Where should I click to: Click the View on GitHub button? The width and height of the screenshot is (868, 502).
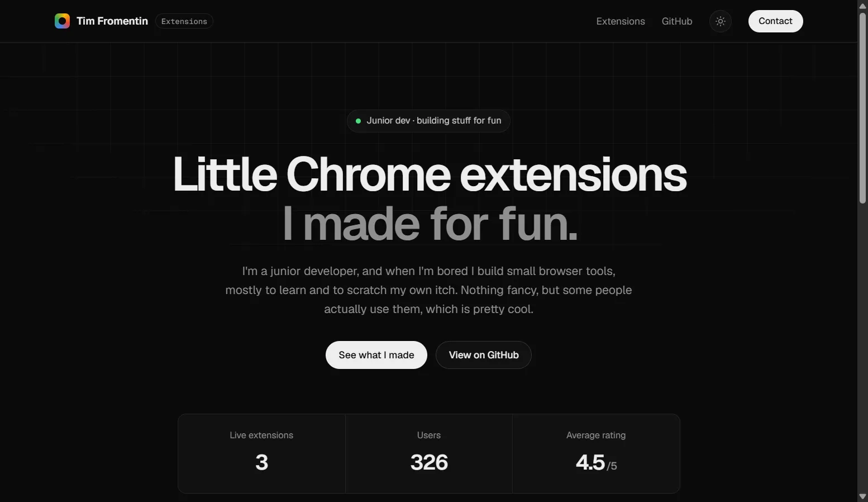click(x=484, y=355)
